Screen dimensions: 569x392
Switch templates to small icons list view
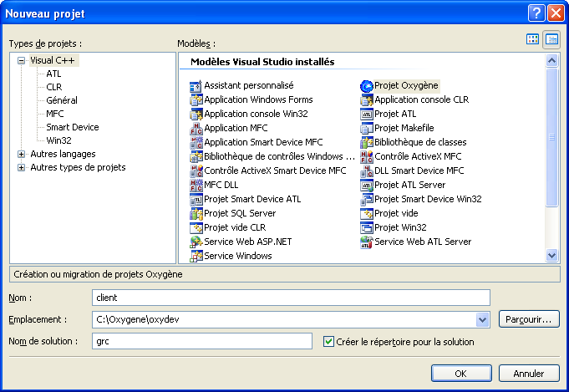[x=551, y=39]
